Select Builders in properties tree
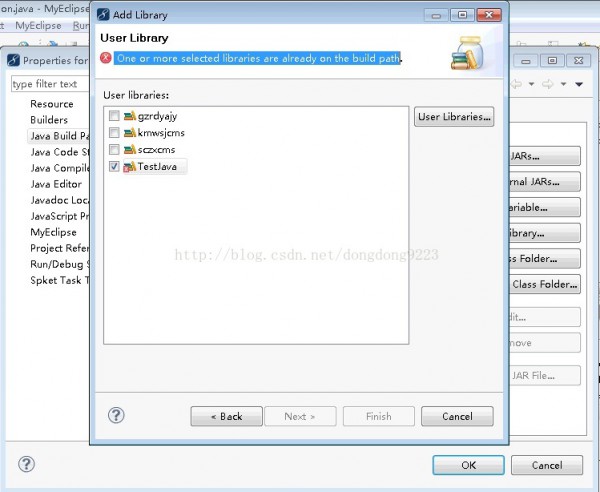 coord(49,120)
